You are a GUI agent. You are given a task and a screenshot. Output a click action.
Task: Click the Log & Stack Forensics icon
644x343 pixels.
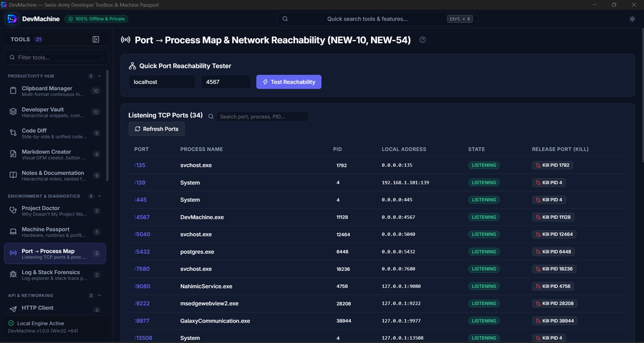(13, 274)
